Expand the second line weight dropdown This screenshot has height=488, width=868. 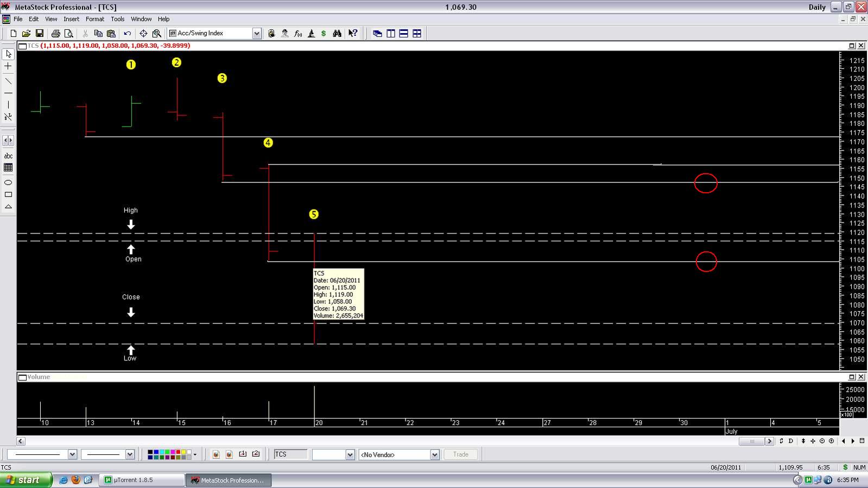point(130,454)
